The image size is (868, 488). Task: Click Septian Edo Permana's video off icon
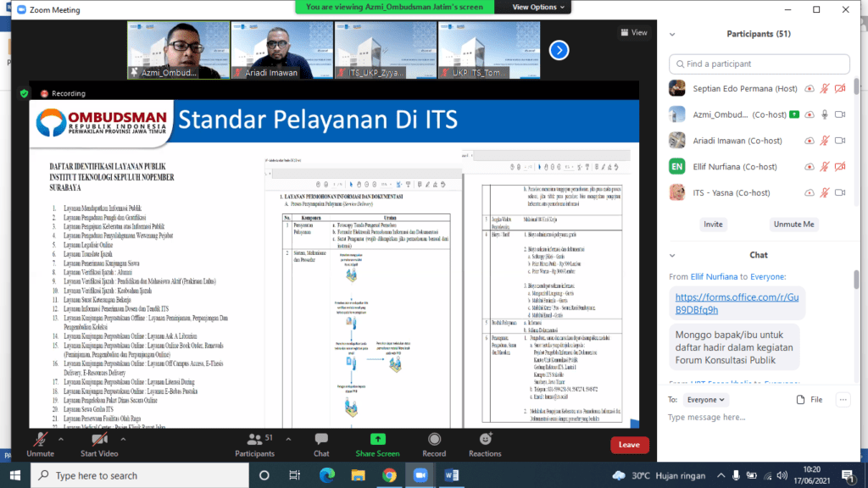click(x=840, y=88)
